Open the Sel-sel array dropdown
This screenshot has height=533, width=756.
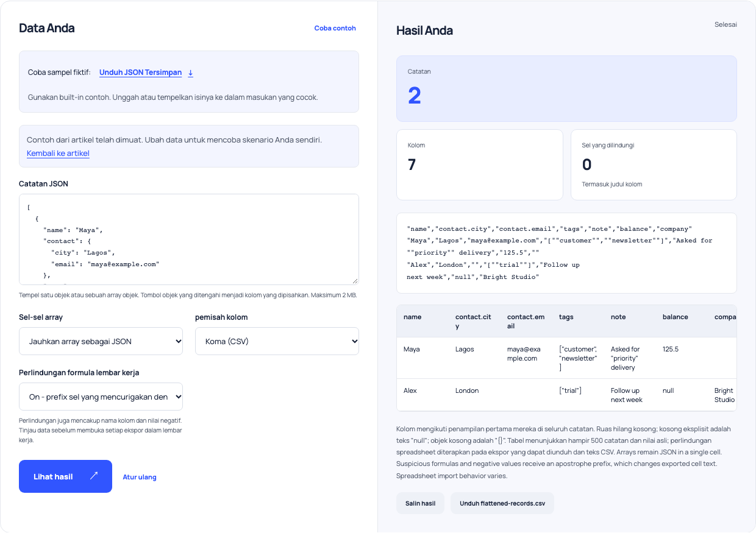tap(101, 341)
